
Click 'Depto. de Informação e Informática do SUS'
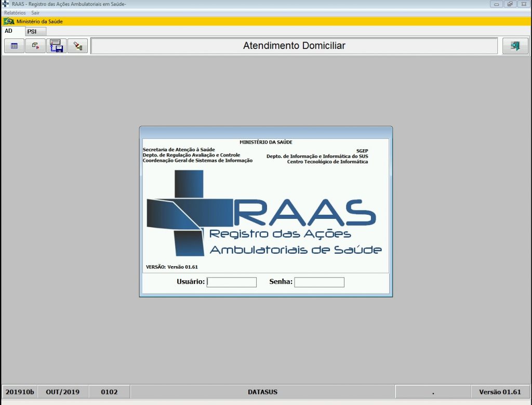(317, 156)
